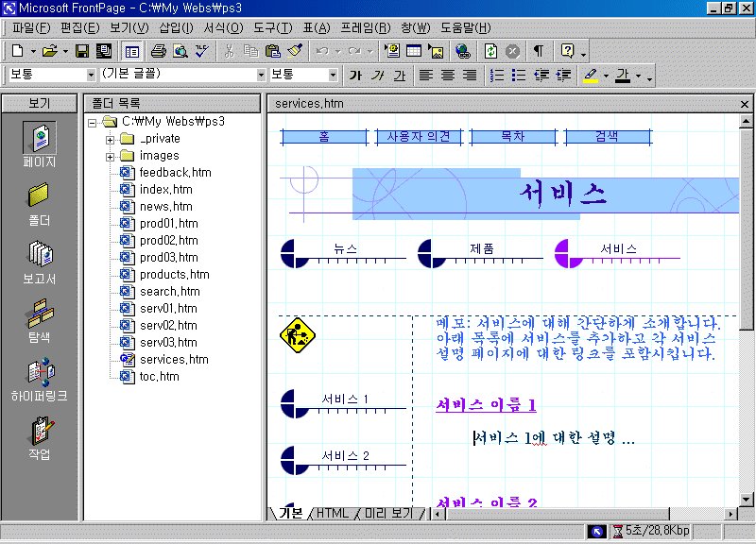Screen dimensions: 756x544
Task: Open the highlight color dropdown arrow
Action: click(606, 76)
